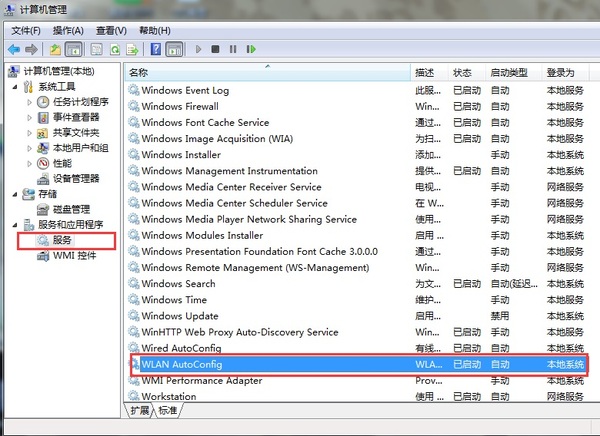The height and width of the screenshot is (436, 600).
Task: Click the Back arrow in toolbar
Action: (14, 48)
